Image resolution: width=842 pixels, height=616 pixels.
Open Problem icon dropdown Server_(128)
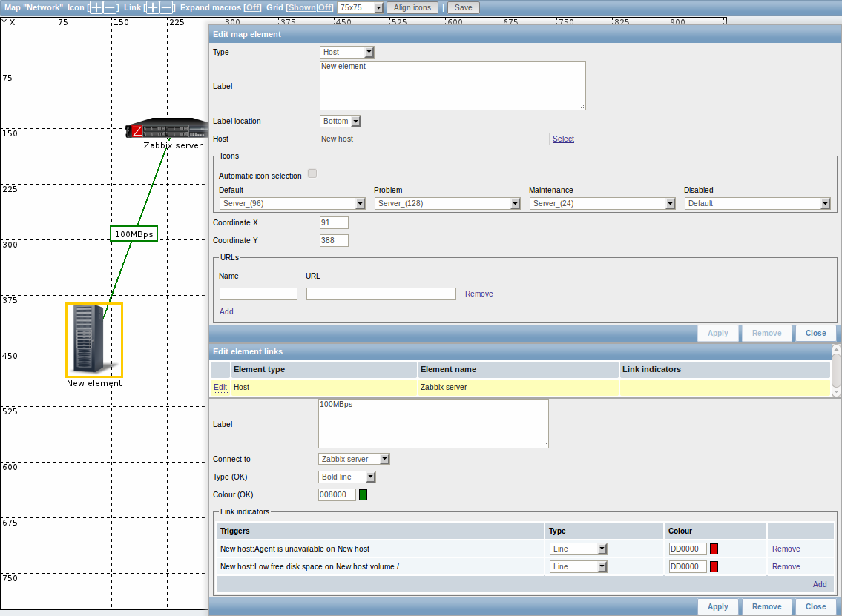pyautogui.click(x=447, y=203)
